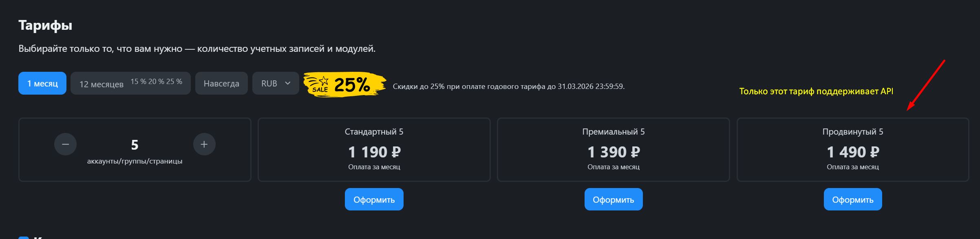Switch to 12 месяцев billing period

130,84
